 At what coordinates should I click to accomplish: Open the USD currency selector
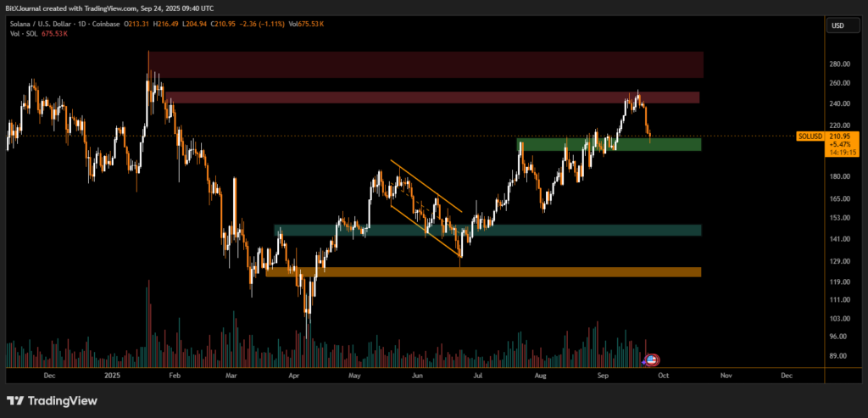(837, 25)
